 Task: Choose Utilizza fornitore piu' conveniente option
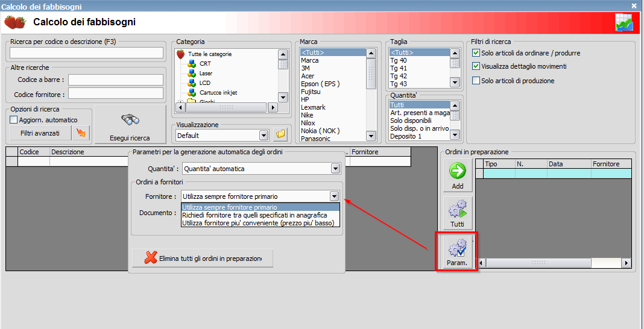coord(260,223)
